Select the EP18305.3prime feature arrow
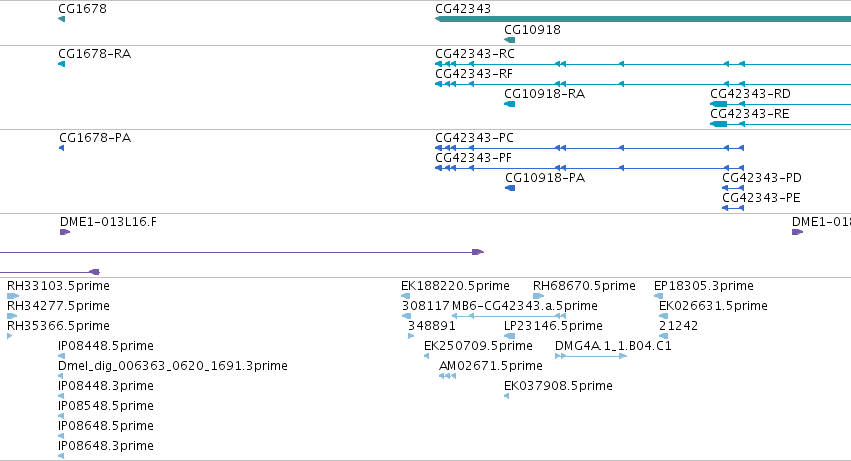The height and width of the screenshot is (461, 851). pos(658,296)
